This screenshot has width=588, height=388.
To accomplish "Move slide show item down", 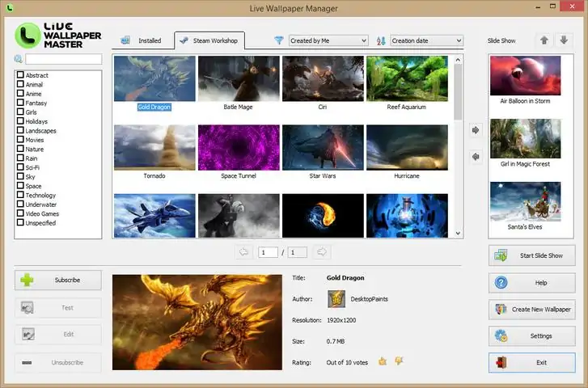I will click(x=564, y=40).
